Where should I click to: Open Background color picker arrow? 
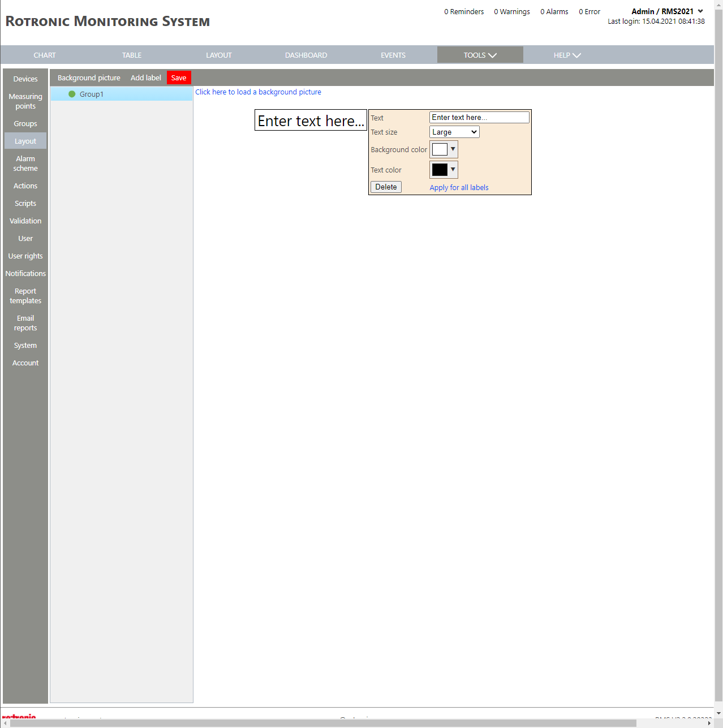453,149
